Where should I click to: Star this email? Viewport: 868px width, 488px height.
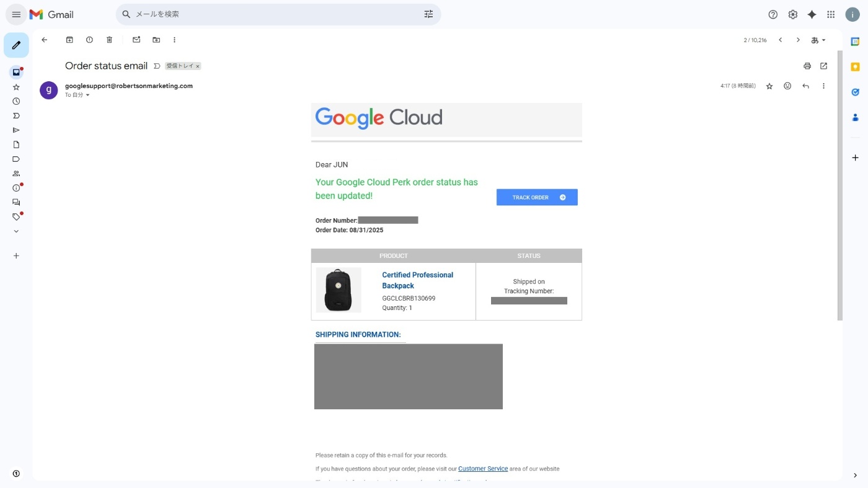coord(769,86)
